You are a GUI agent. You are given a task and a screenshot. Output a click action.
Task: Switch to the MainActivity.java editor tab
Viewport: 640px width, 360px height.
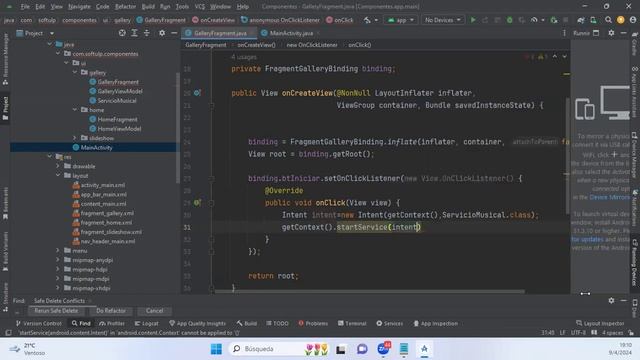291,33
